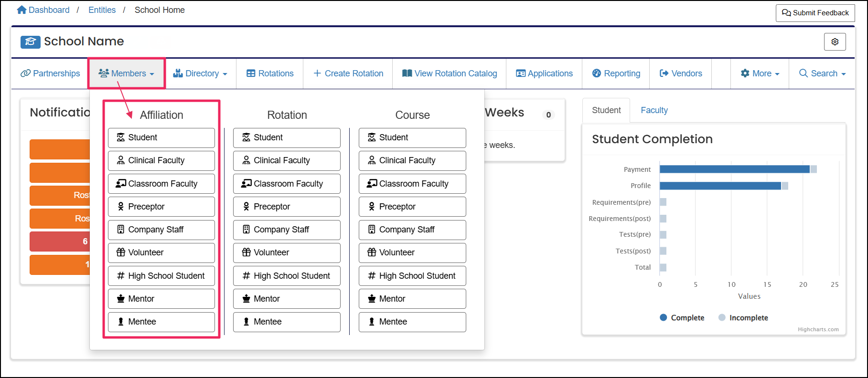Click the school graduation cap icon

30,42
